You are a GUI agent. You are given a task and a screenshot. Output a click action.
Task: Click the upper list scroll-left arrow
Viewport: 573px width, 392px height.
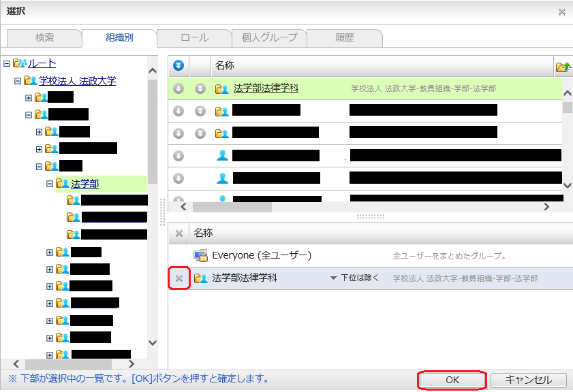(184, 207)
